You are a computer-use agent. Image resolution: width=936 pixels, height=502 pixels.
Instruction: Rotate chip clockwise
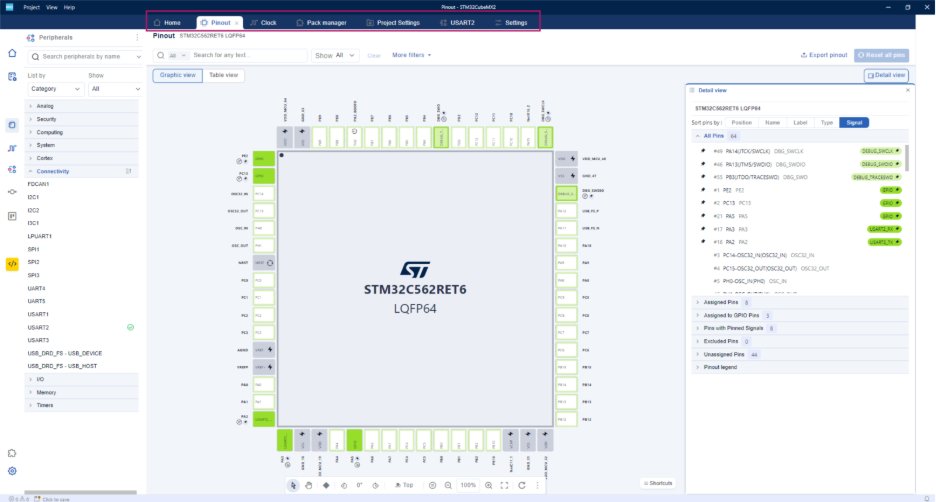(375, 485)
